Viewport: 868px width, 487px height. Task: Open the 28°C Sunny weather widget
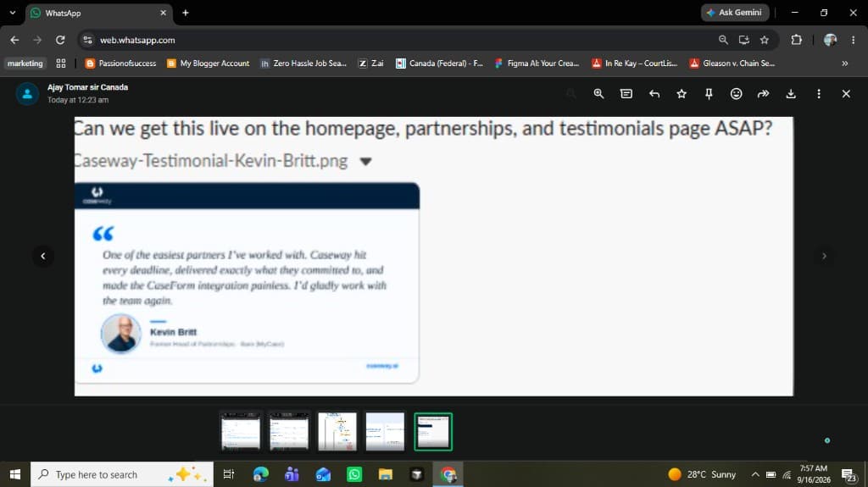click(702, 474)
